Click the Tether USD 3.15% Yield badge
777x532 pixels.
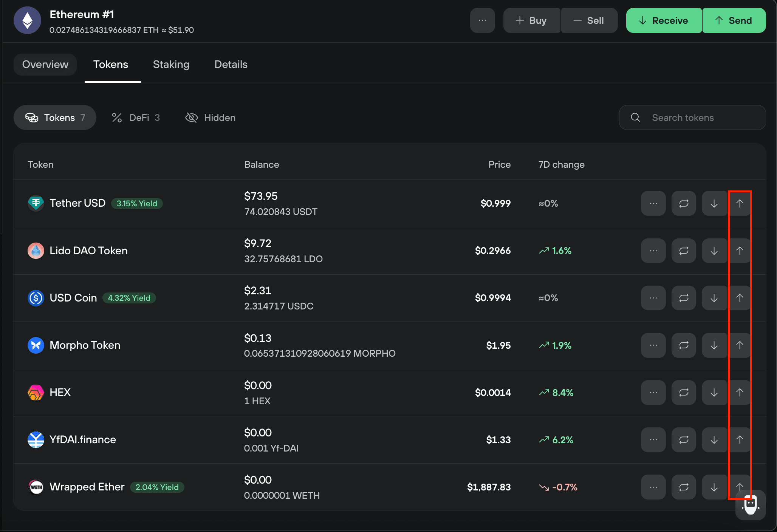tap(137, 203)
